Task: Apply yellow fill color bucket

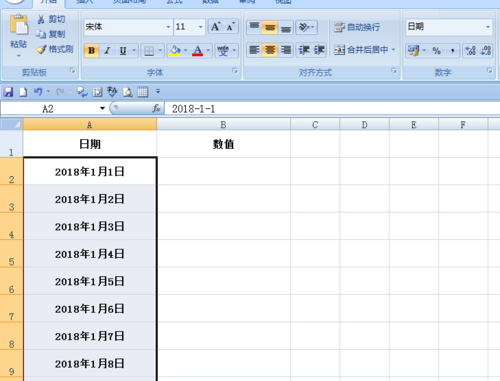Action: point(175,51)
